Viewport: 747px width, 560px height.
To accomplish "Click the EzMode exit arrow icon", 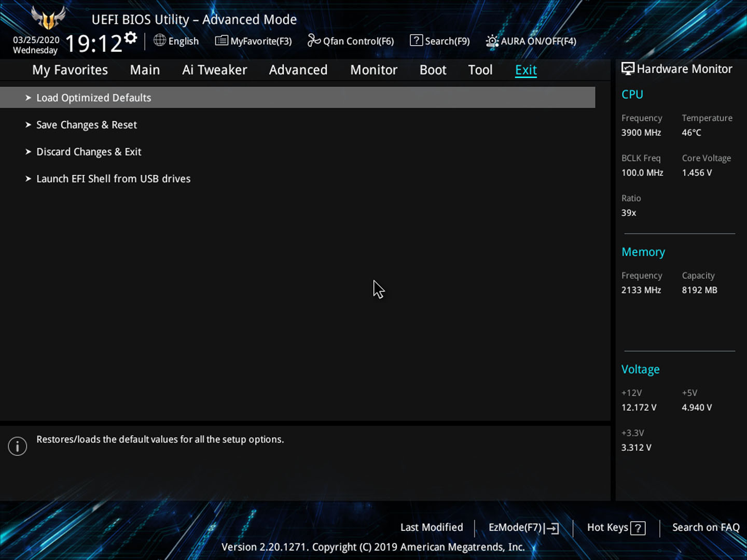I will (x=552, y=528).
